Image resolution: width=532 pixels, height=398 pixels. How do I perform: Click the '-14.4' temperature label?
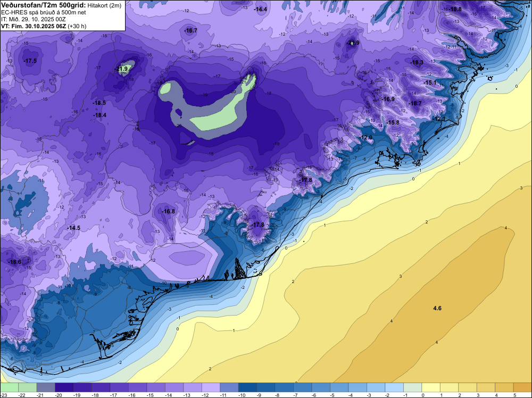(x=260, y=9)
